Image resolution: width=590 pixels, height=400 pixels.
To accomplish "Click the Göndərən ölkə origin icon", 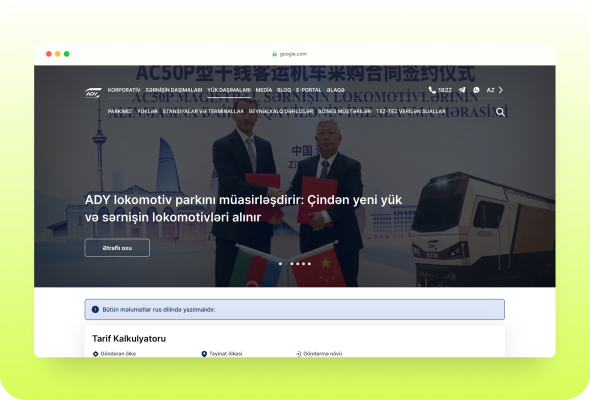I will pos(95,354).
